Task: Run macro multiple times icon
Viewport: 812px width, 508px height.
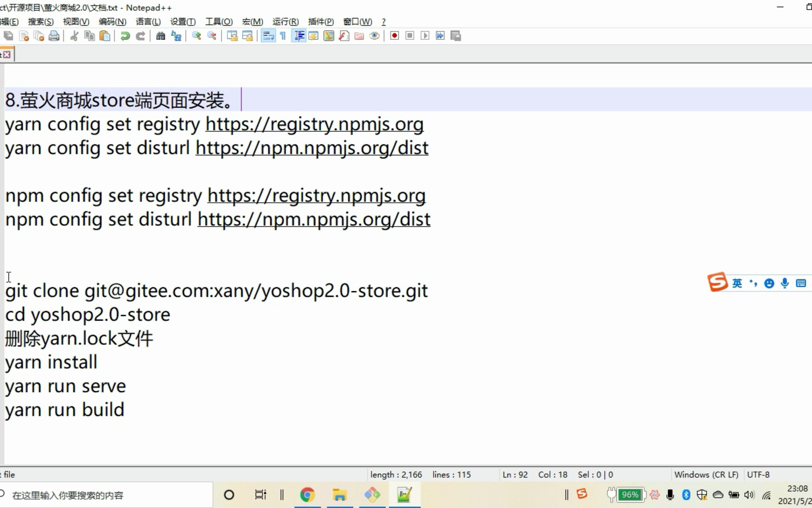Action: click(x=440, y=36)
